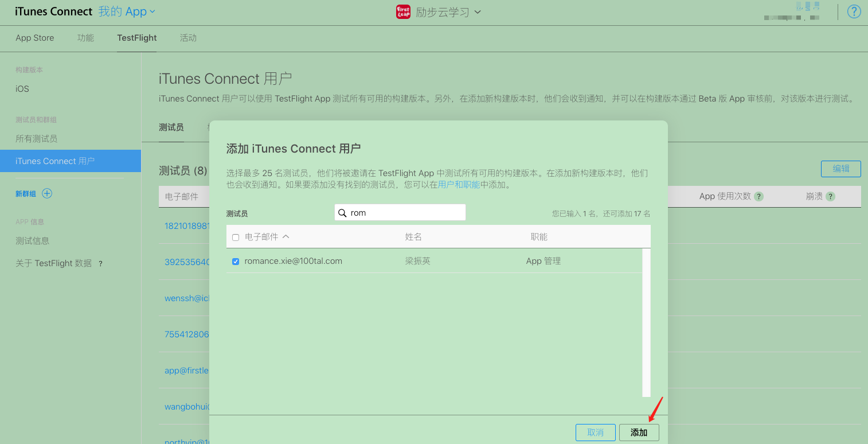868x444 pixels.
Task: Switch to the TestFlight tab
Action: pyautogui.click(x=136, y=38)
